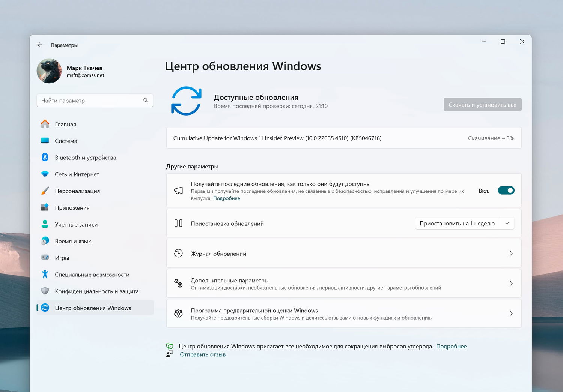563x392 pixels.
Task: Click the Время последней проверки timestamp text
Action: [x=271, y=106]
